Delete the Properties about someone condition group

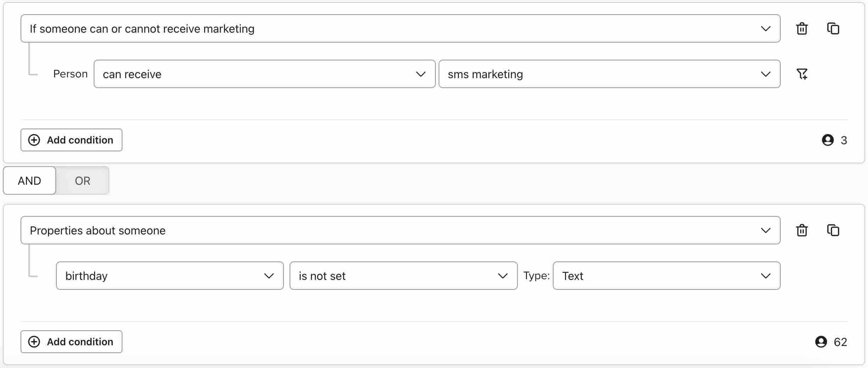click(x=802, y=230)
